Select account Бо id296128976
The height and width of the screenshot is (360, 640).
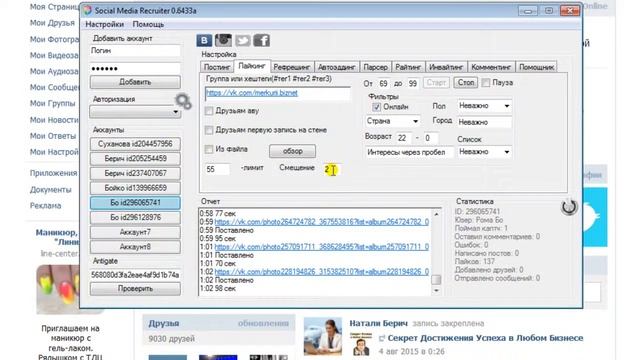[135, 218]
